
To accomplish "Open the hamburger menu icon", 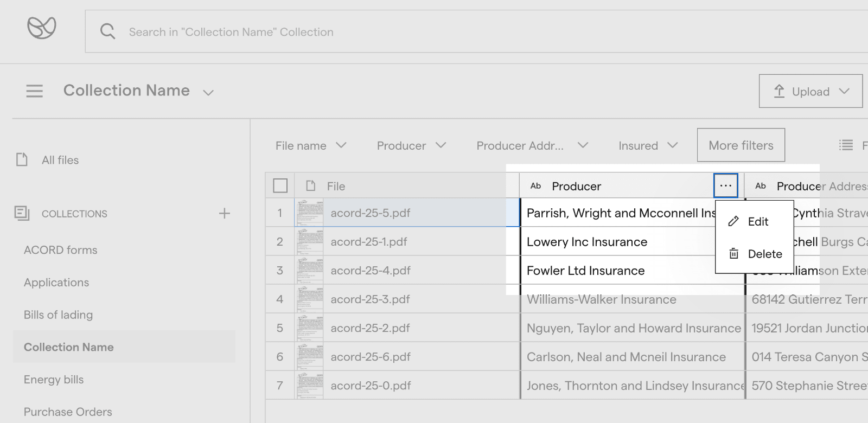I will tap(34, 91).
